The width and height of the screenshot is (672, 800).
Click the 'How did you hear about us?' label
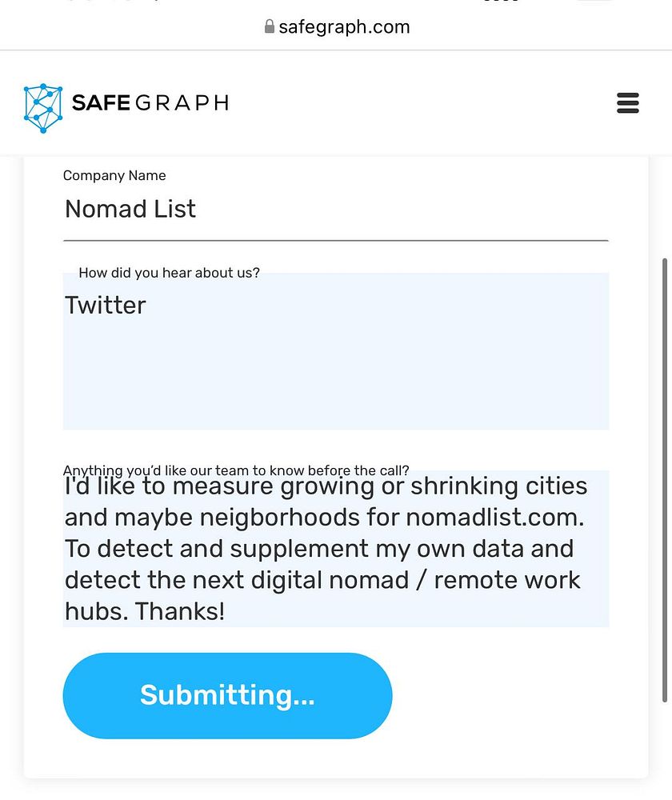169,273
